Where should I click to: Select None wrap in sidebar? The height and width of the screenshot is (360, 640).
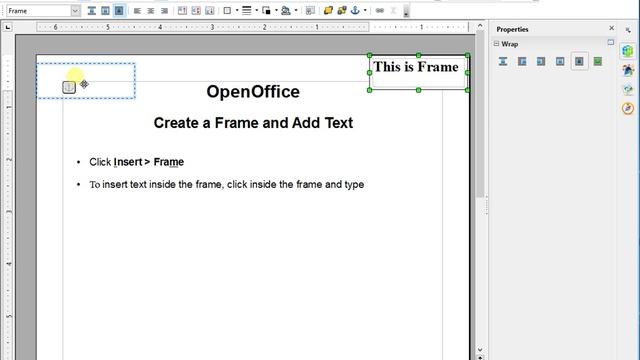(503, 62)
